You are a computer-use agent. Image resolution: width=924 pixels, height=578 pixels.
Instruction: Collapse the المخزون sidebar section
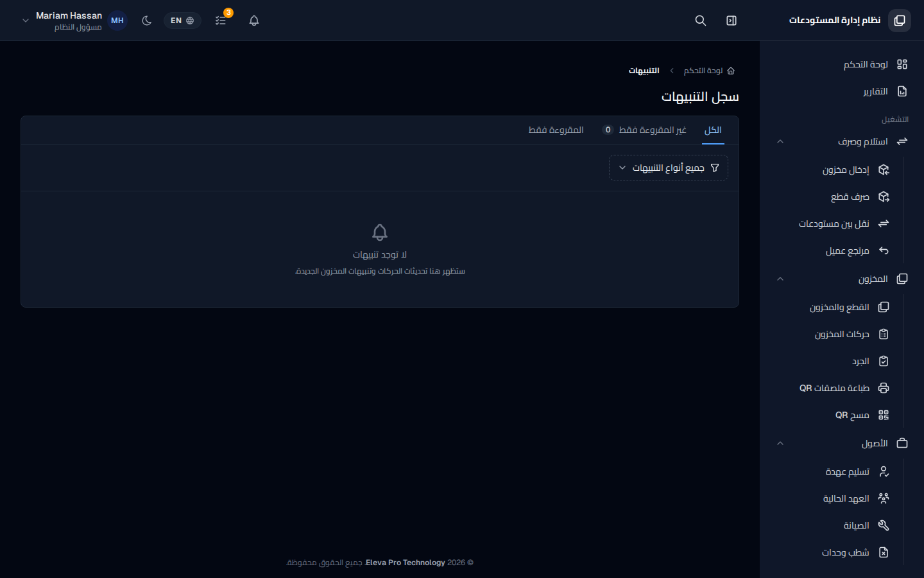pyautogui.click(x=841, y=279)
